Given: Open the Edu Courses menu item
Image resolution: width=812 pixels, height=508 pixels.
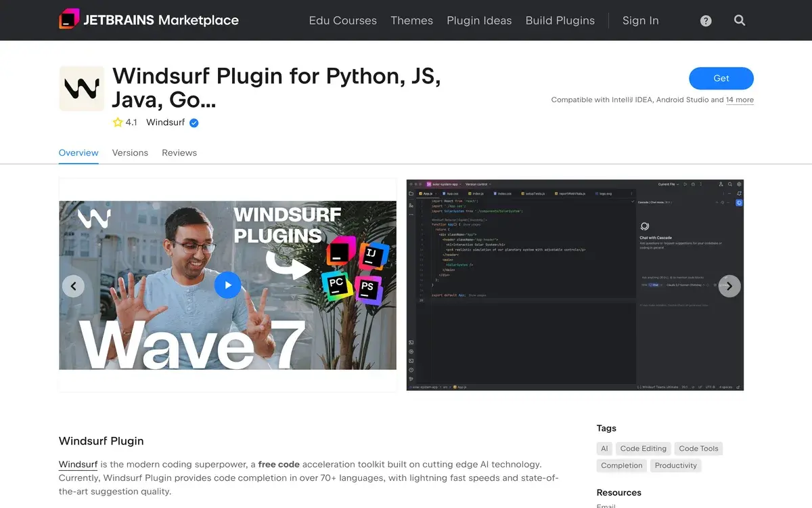Looking at the screenshot, I should click(342, 20).
